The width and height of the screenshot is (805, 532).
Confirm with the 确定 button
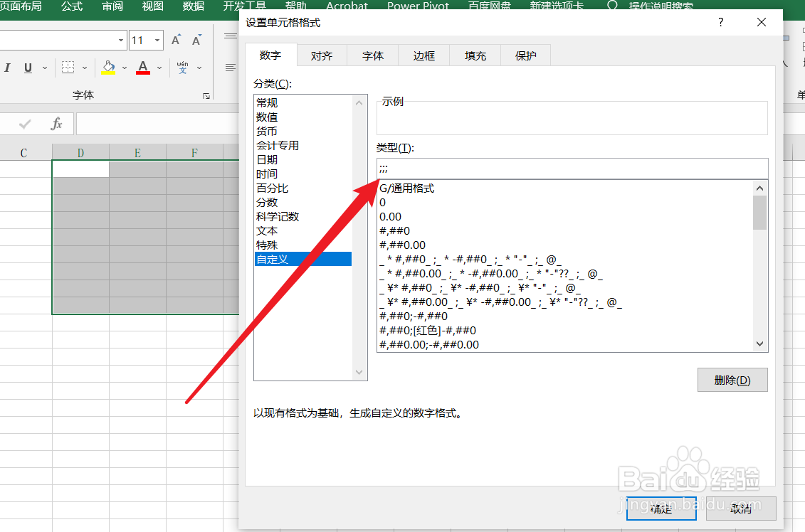click(661, 509)
